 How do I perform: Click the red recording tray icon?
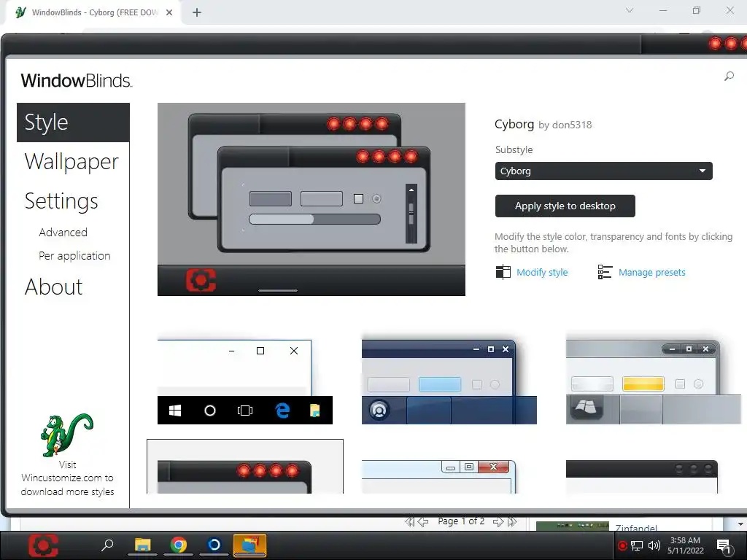pos(622,545)
